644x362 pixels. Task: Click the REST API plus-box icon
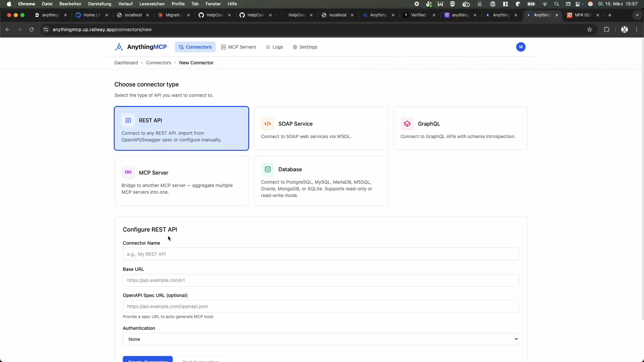128,120
